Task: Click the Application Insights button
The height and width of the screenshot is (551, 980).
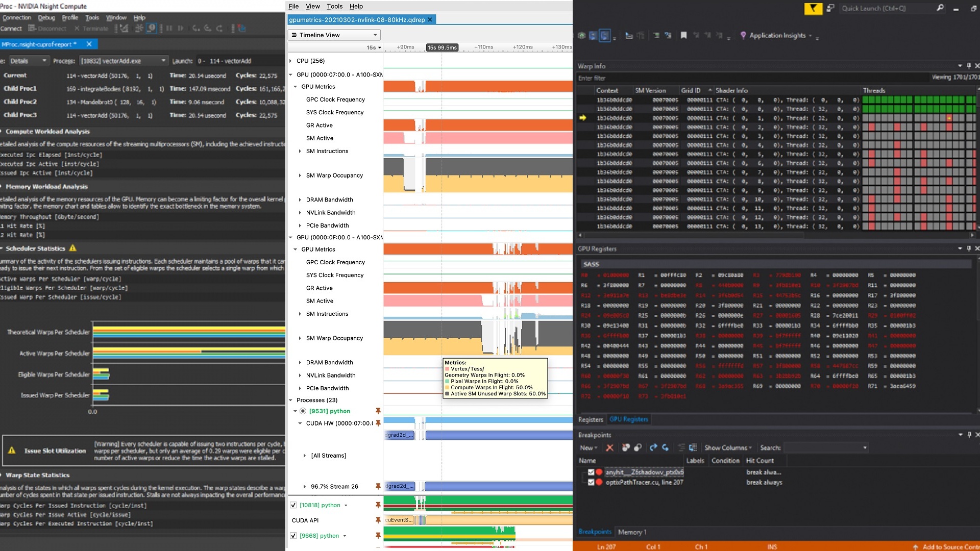Action: (775, 35)
